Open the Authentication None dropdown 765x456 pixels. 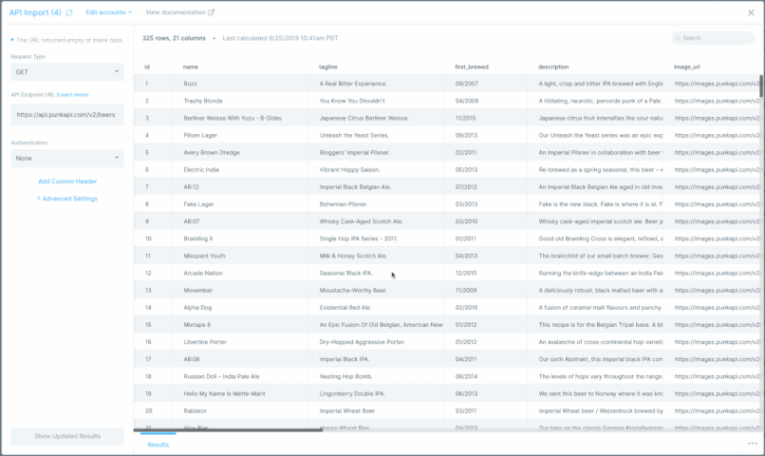coord(67,158)
